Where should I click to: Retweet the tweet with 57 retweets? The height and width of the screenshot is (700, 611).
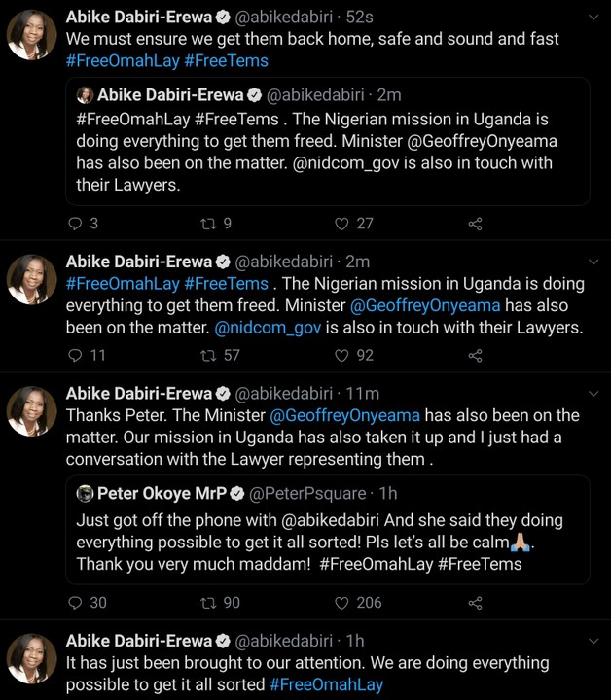(207, 356)
